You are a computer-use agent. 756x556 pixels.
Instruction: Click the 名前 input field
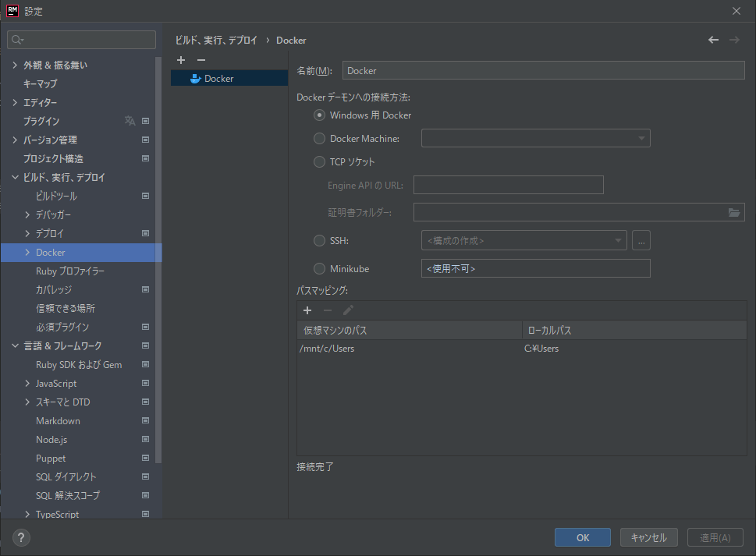543,70
